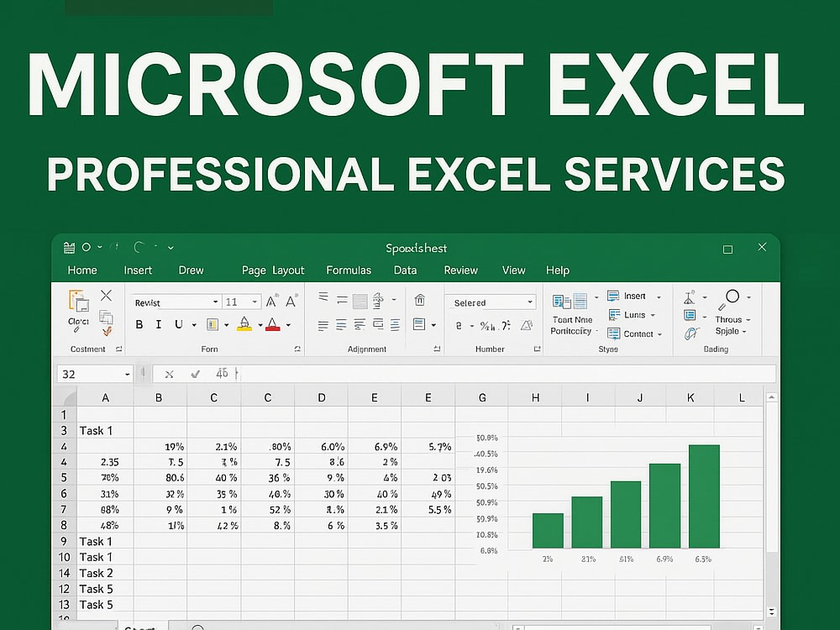Click the red format painter brush icon
This screenshot has width=840, height=630.
[108, 332]
